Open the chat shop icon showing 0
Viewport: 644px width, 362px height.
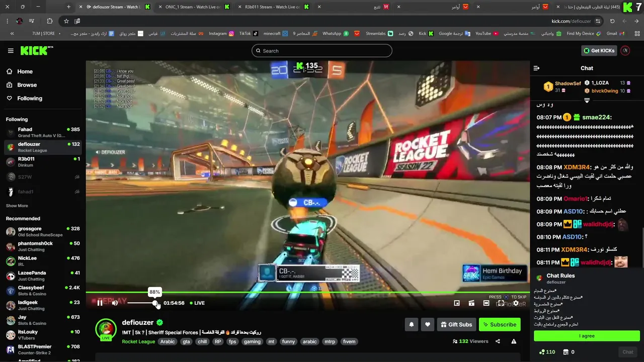pos(568,352)
